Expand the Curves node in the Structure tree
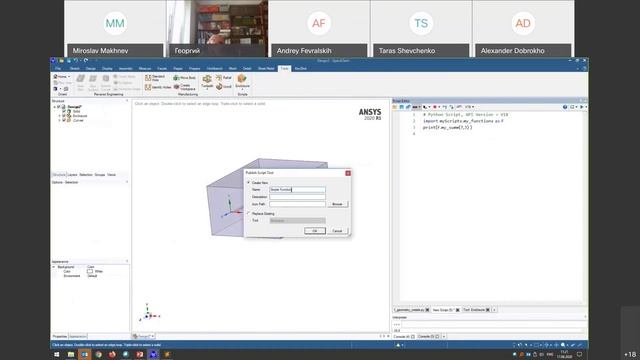The height and width of the screenshot is (360, 640). click(x=60, y=120)
